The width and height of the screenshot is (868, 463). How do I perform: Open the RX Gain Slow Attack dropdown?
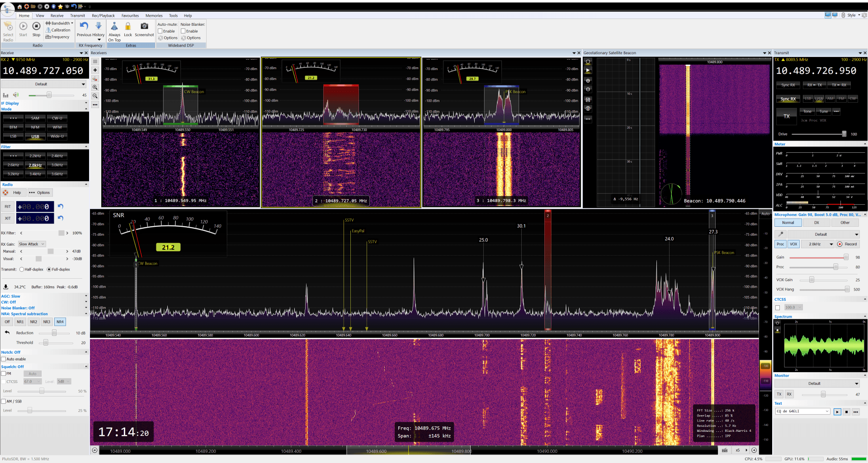coord(32,244)
